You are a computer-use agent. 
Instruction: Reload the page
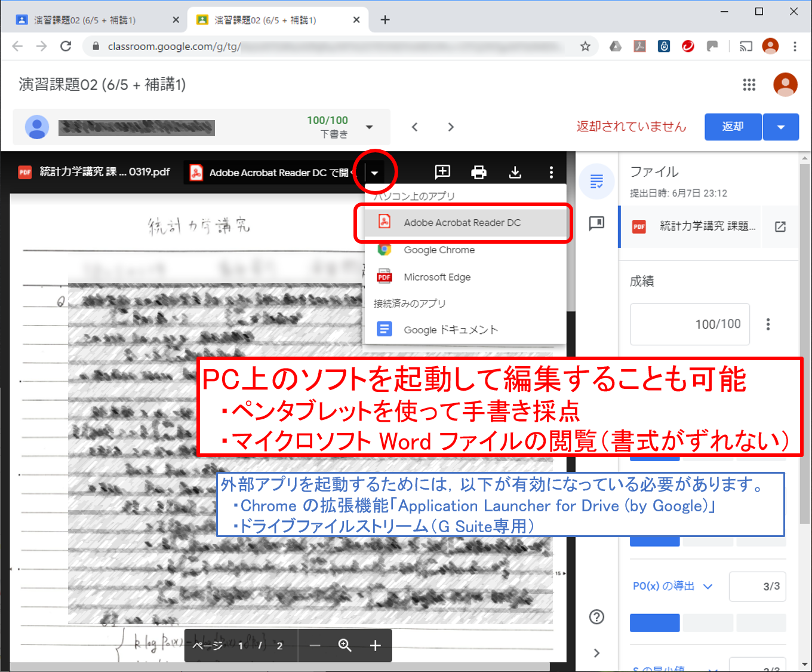tap(66, 46)
